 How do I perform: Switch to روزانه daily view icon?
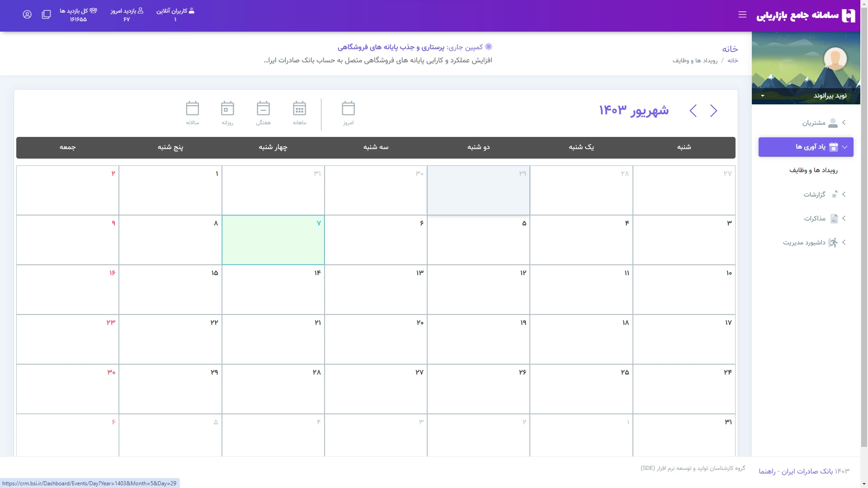point(227,108)
